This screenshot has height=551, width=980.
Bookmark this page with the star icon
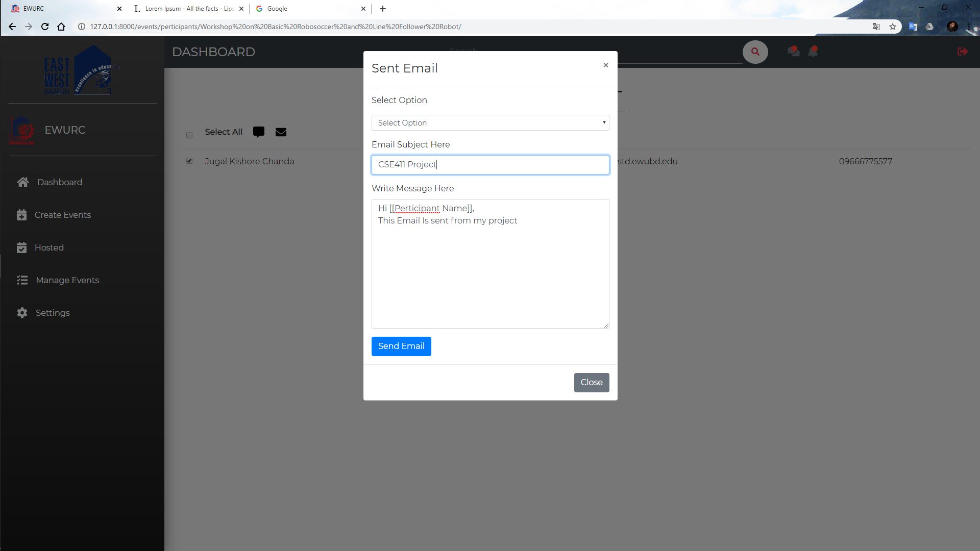coord(893,27)
